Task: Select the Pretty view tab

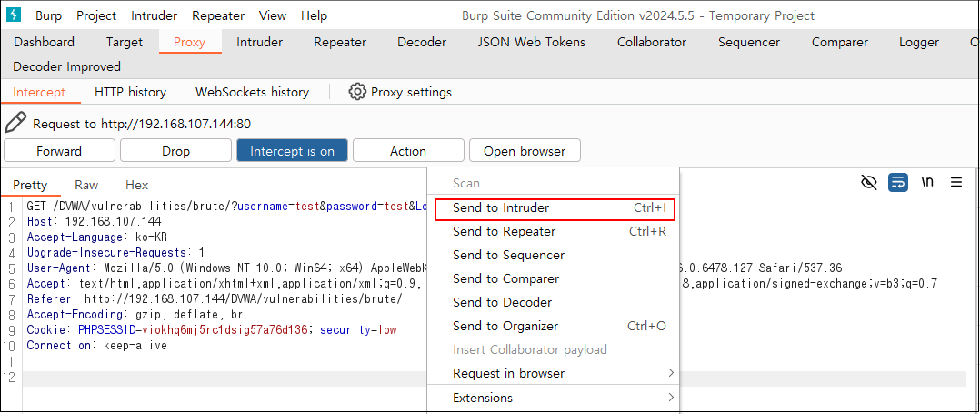Action: [x=30, y=185]
